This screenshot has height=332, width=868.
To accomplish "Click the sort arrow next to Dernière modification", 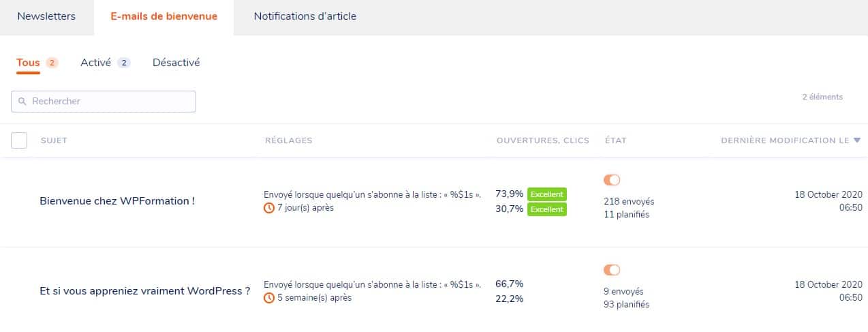I will (856, 140).
